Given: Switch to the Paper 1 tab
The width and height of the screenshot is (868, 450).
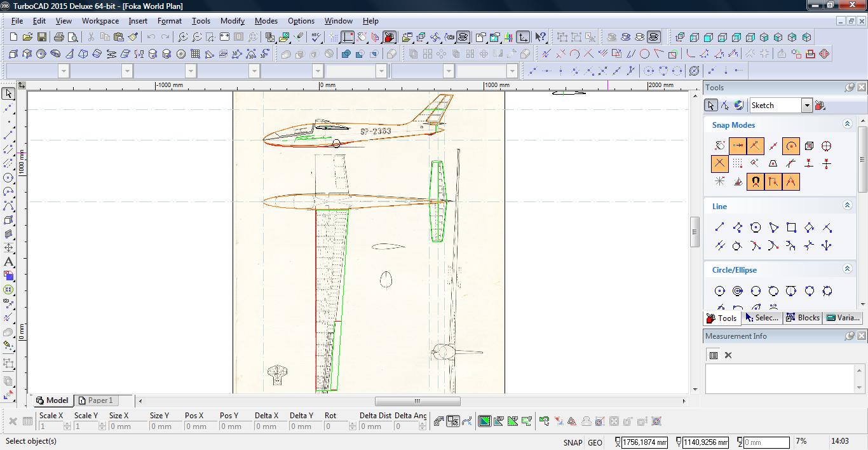Looking at the screenshot, I should pos(95,400).
